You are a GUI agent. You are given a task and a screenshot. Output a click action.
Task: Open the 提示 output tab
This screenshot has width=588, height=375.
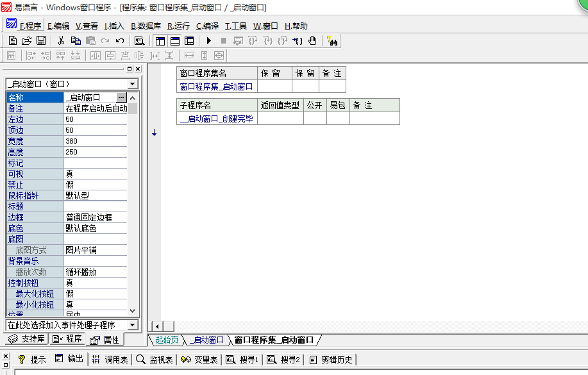coord(31,360)
